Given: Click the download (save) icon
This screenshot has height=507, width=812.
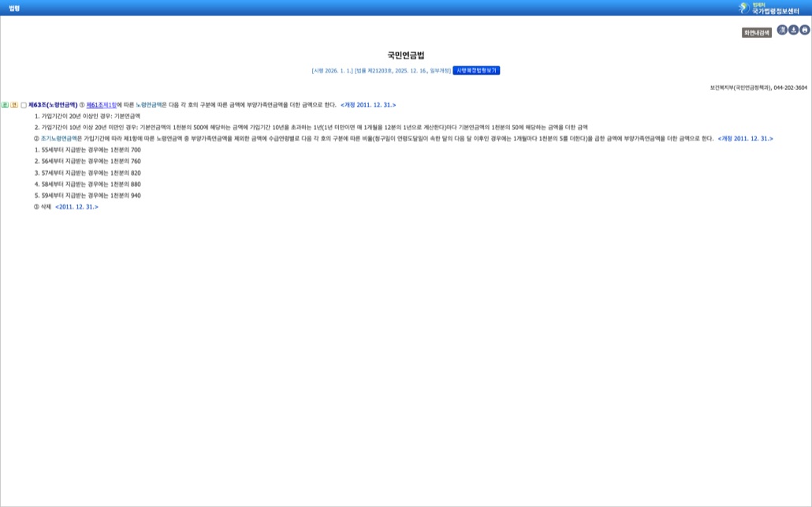Looking at the screenshot, I should [793, 30].
